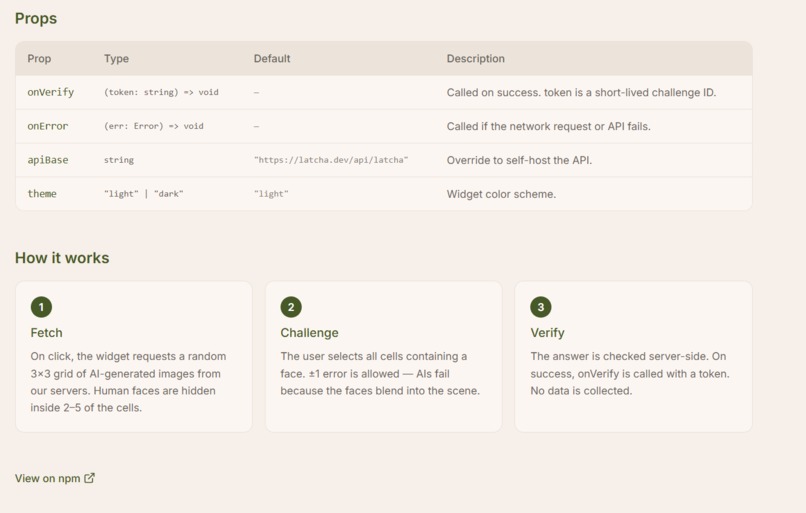This screenshot has height=513, width=806.
Task: Click the How it works heading
Action: tap(62, 258)
